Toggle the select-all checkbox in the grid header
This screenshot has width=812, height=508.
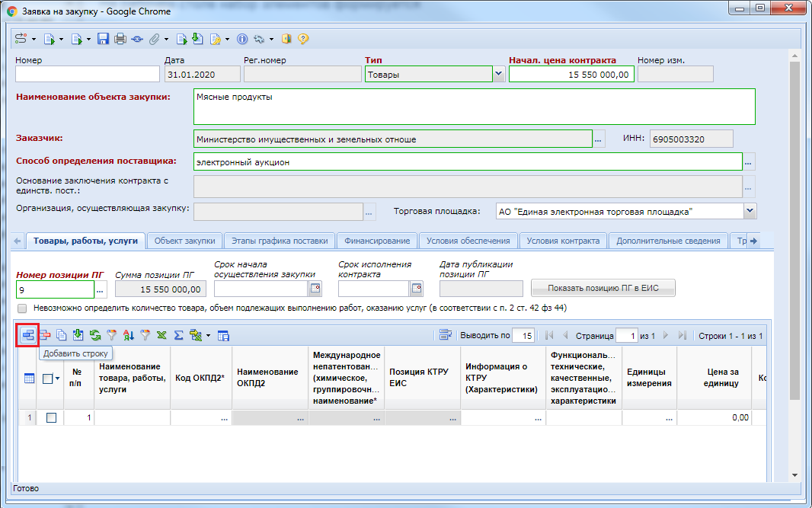pos(48,379)
